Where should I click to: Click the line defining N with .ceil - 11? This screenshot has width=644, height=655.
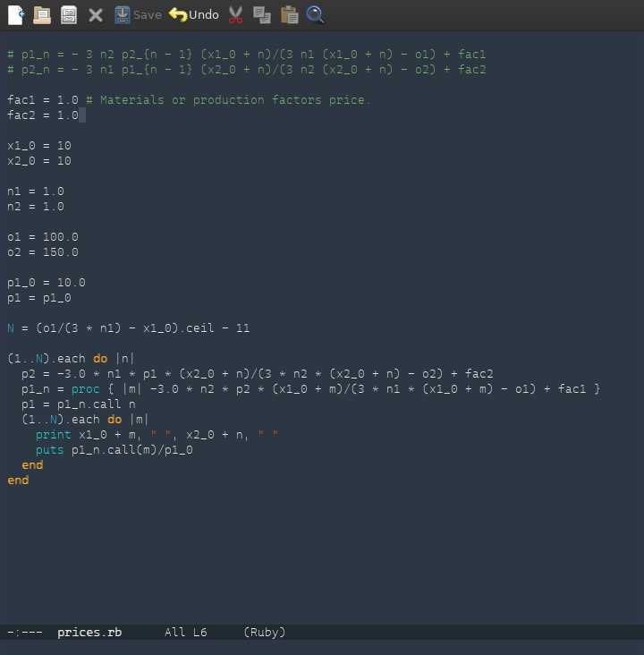point(129,328)
